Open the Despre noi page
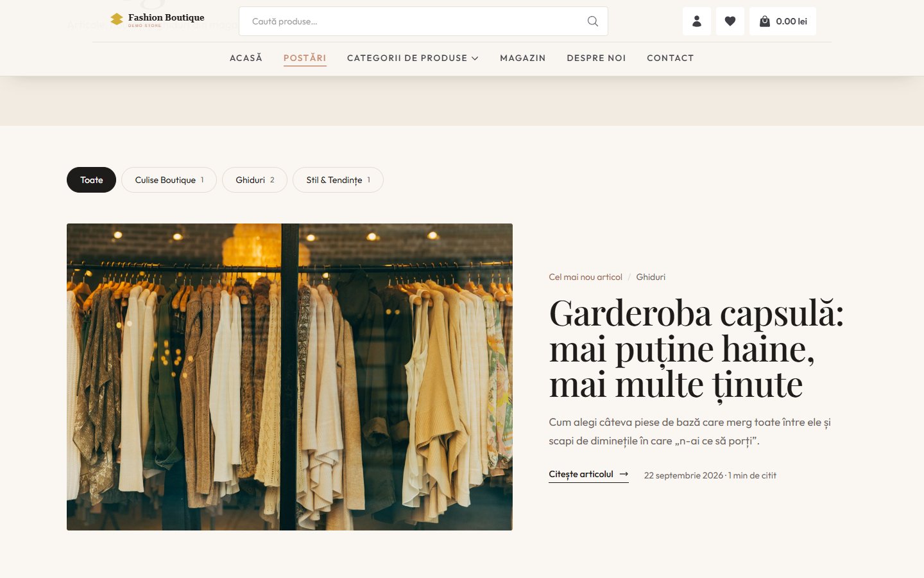Viewport: 924px width, 578px height. tap(596, 58)
